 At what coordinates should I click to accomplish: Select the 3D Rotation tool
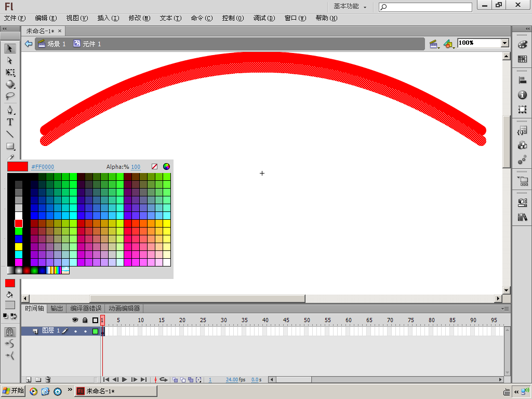(10, 84)
